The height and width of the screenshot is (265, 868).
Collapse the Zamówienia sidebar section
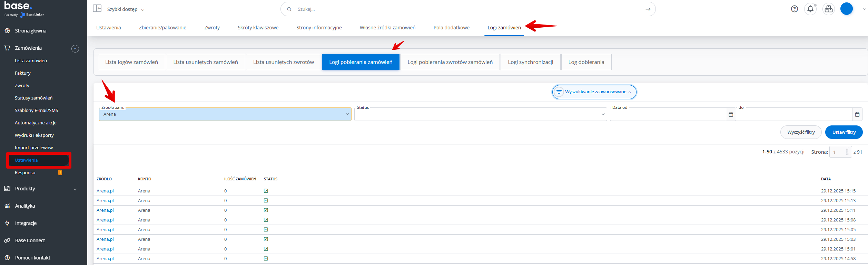click(75, 49)
